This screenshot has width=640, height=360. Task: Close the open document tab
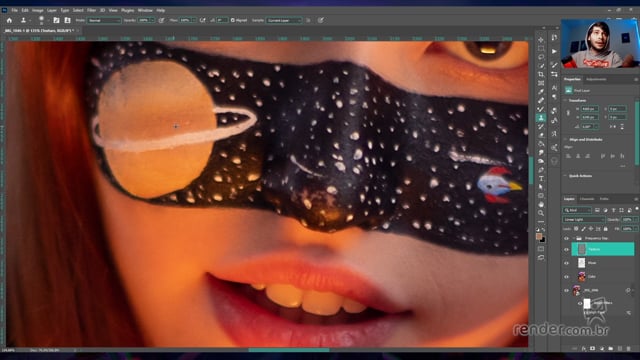tap(78, 31)
